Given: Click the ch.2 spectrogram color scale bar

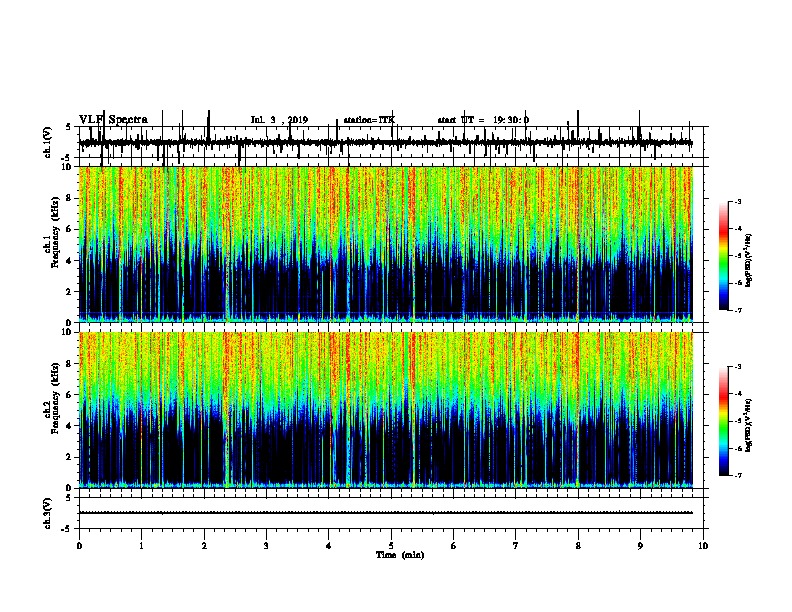Looking at the screenshot, I should (x=723, y=421).
